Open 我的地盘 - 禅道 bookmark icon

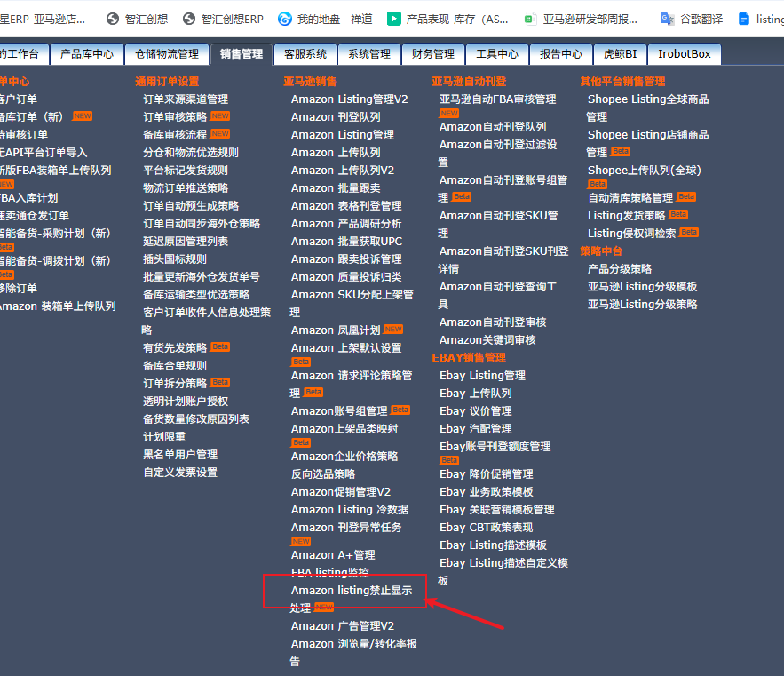tap(285, 19)
